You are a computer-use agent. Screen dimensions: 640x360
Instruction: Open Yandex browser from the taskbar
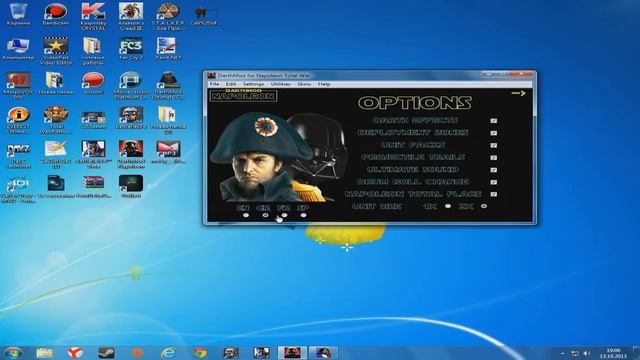point(75,352)
